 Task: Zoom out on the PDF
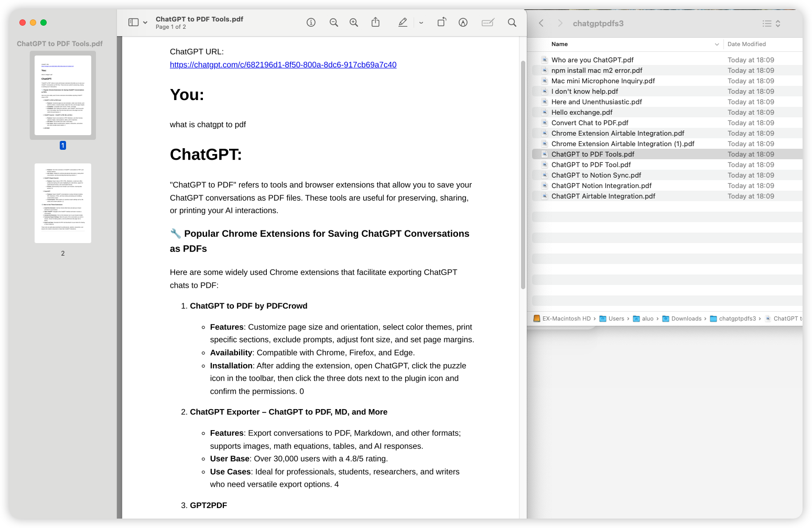pyautogui.click(x=334, y=22)
